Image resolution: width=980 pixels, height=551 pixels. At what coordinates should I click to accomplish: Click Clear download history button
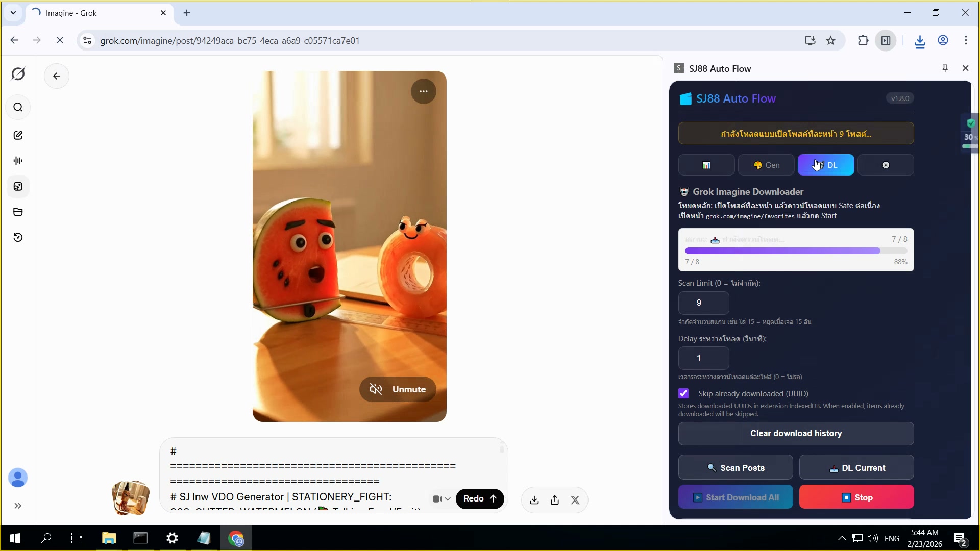(796, 434)
